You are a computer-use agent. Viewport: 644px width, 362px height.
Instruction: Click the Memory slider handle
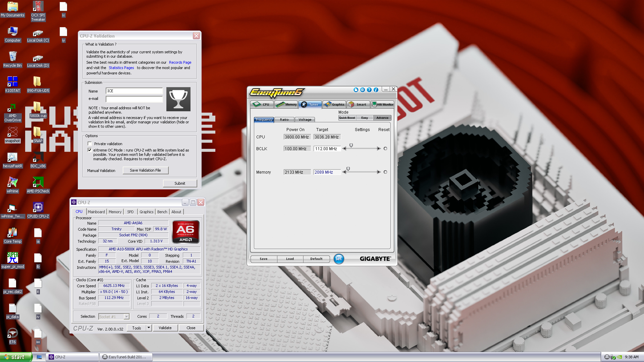coord(348,169)
